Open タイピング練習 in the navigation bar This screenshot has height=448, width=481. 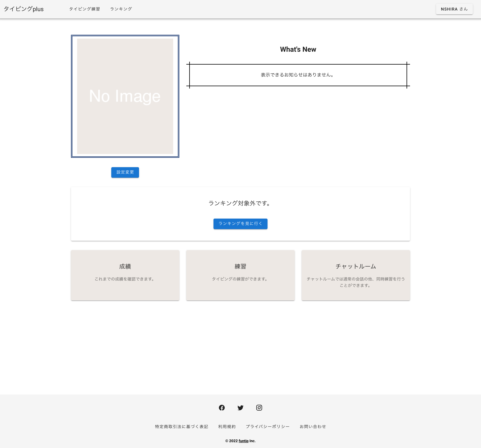click(84, 9)
